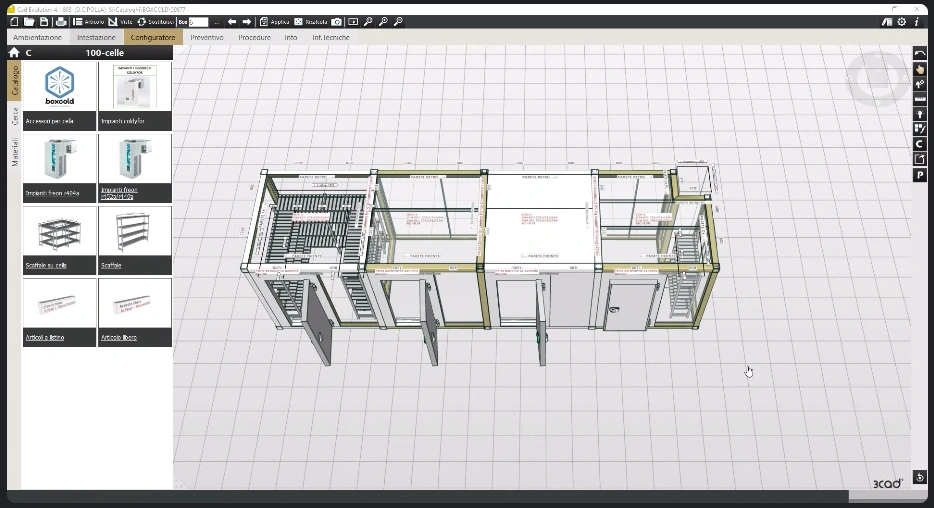Viewport: 934px width, 508px height.
Task: Open the Procedure tab
Action: [x=254, y=37]
